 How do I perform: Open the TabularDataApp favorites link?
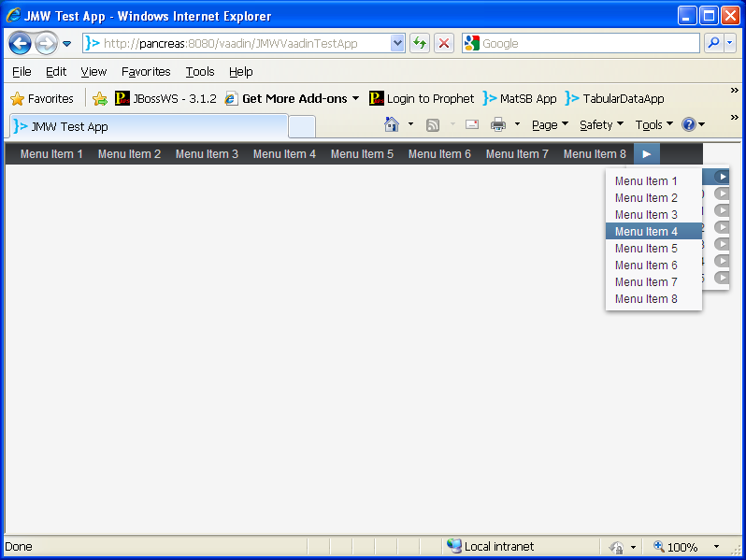point(615,98)
